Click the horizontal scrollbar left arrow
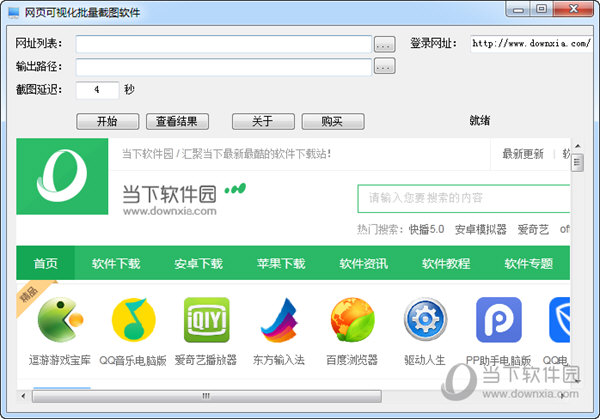 click(23, 396)
